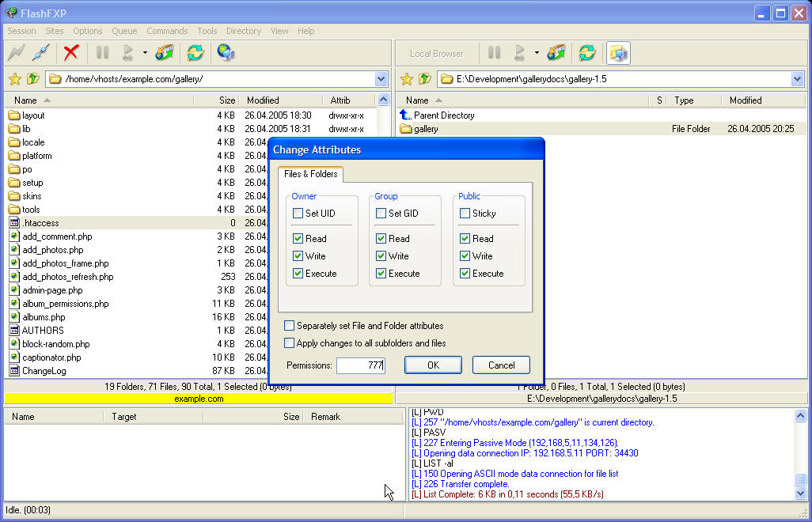The height and width of the screenshot is (522, 812).
Task: Select the layout folder icon in remote list
Action: pos(14,115)
